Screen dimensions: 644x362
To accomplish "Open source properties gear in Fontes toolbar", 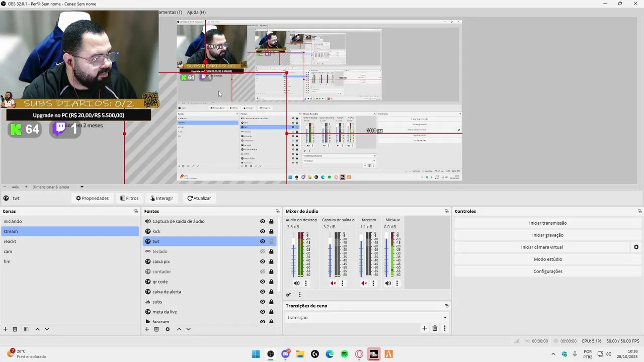I will 168,329.
